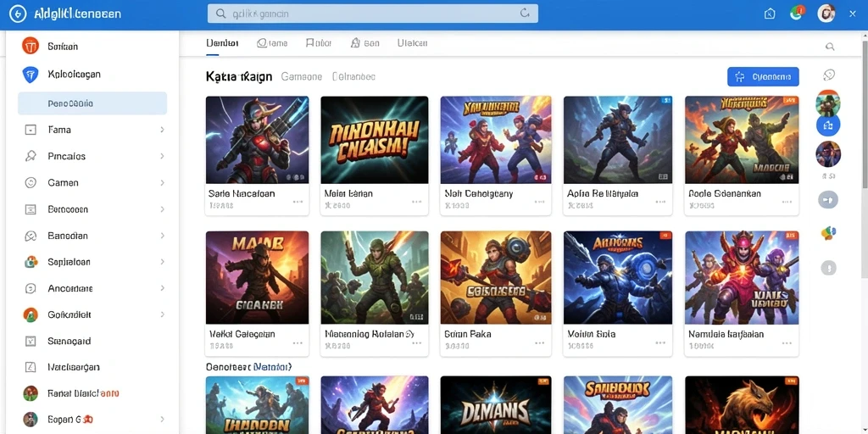Click the orange Sorikan sidebar icon
Image resolution: width=868 pixels, height=434 pixels.
31,46
